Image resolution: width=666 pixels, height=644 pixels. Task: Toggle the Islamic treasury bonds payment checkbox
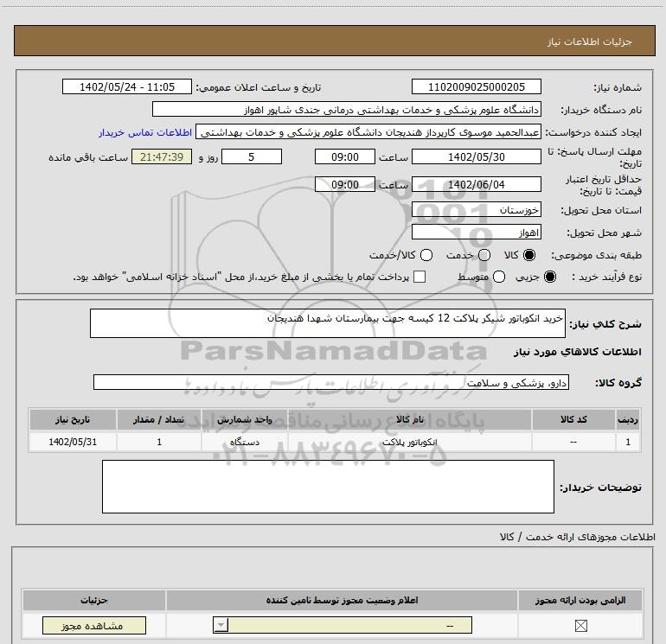[419, 277]
